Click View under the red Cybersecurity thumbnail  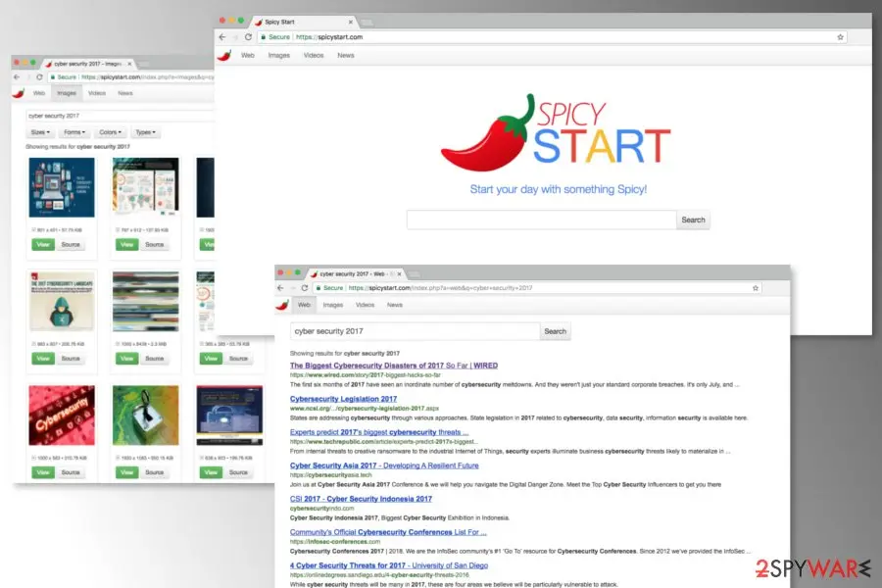pyautogui.click(x=43, y=472)
